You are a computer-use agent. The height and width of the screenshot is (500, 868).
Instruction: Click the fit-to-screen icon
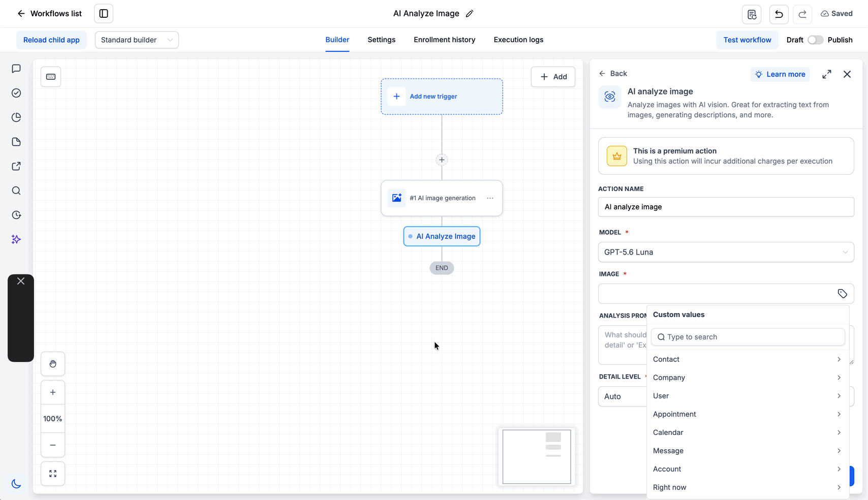(53, 474)
